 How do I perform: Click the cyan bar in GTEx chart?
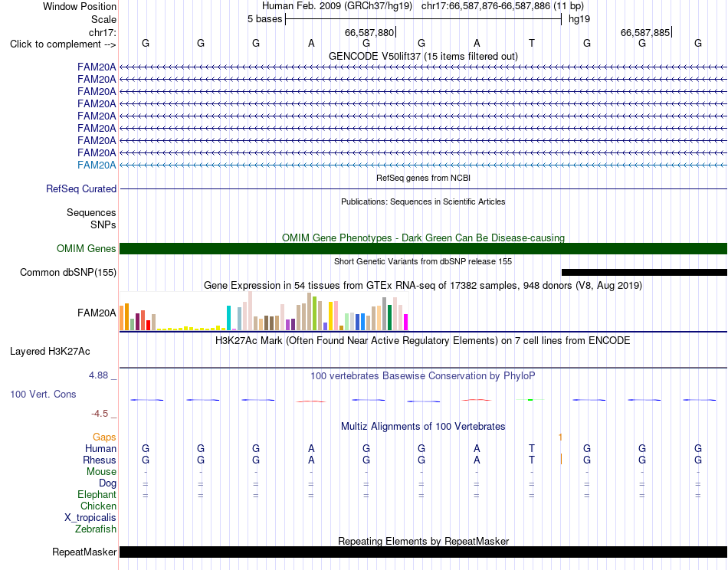coord(228,318)
